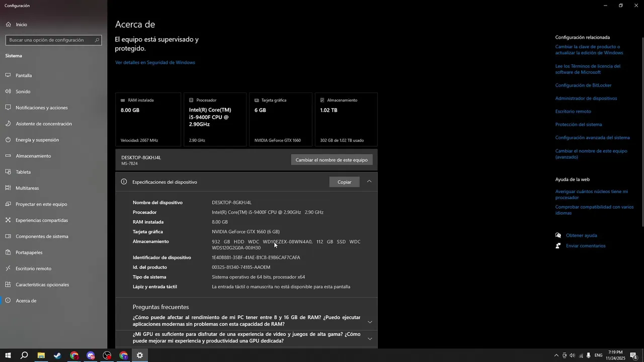Open the Windows Start menu
The width and height of the screenshot is (644, 362).
pos(8,355)
